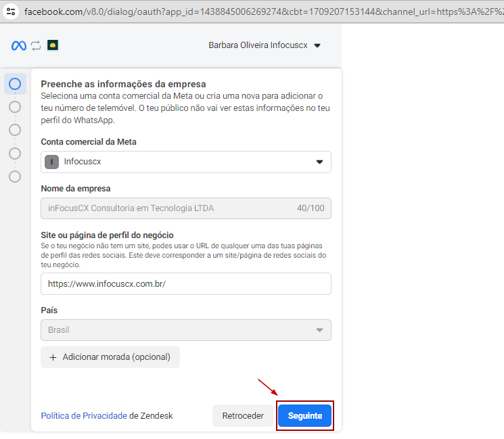Click the Retroceder button

[243, 416]
